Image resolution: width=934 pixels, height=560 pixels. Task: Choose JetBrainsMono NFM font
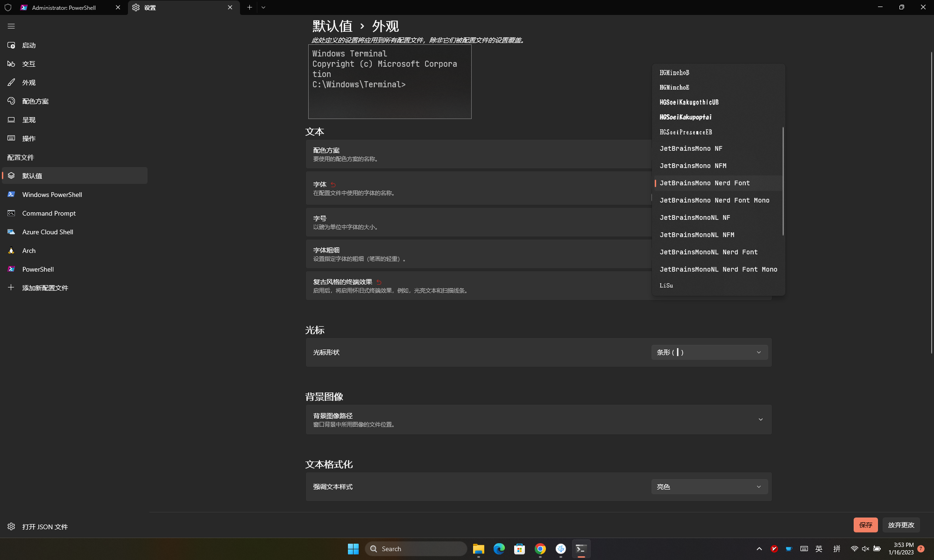point(718,166)
